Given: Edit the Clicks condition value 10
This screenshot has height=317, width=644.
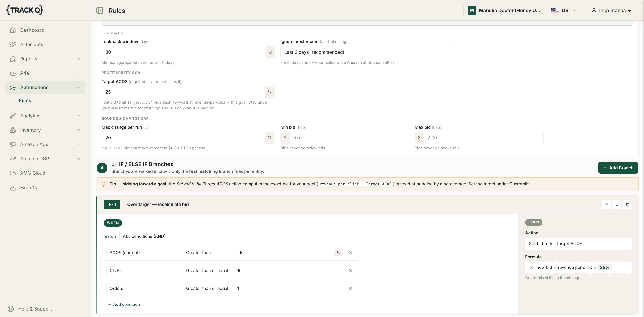Looking at the screenshot, I should tap(288, 270).
